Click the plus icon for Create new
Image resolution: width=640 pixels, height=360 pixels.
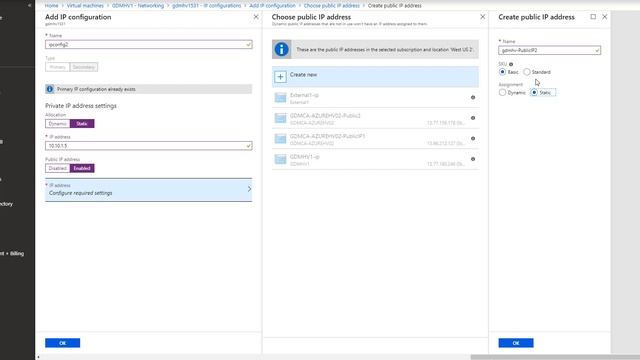pyautogui.click(x=280, y=77)
